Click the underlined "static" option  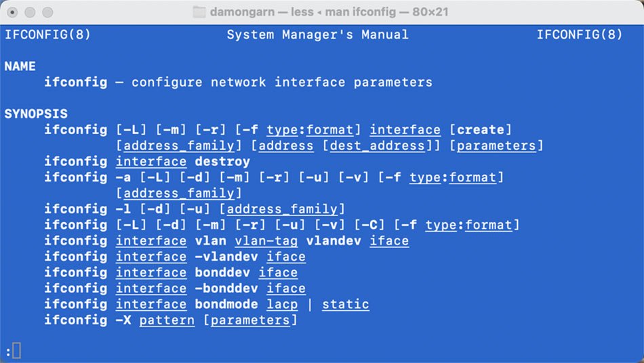pyautogui.click(x=345, y=304)
